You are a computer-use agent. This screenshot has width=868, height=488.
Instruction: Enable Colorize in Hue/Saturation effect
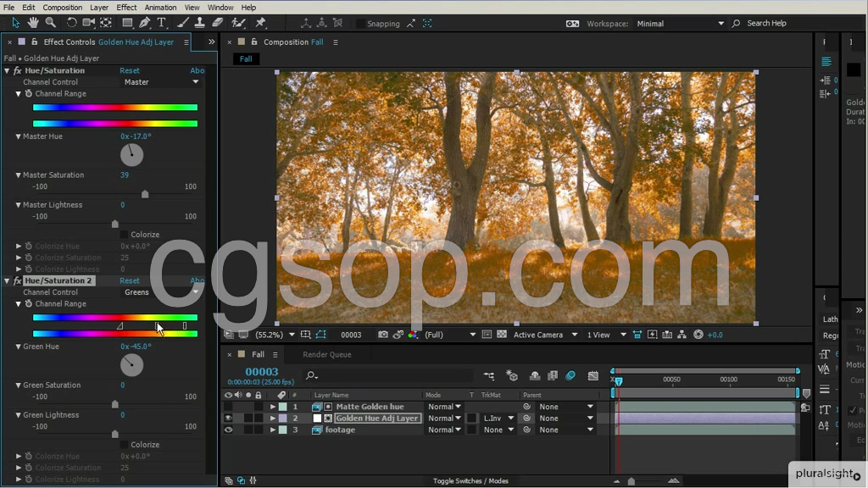[x=125, y=235]
